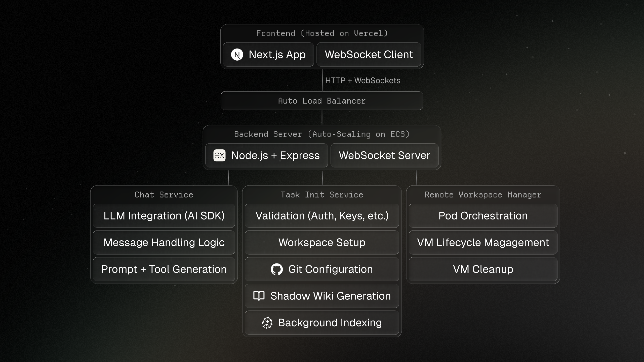Click Prompt + Tool Generation block
This screenshot has width=644, height=362.
[x=164, y=269]
